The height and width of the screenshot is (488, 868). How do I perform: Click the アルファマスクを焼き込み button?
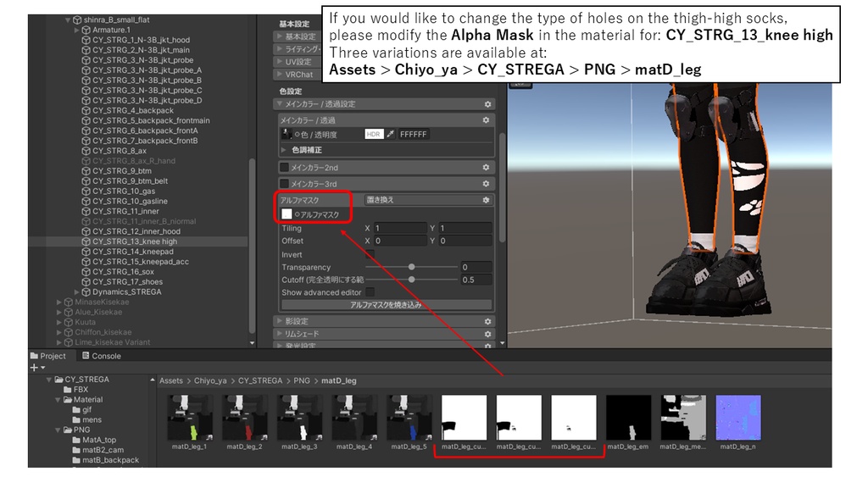click(x=387, y=305)
